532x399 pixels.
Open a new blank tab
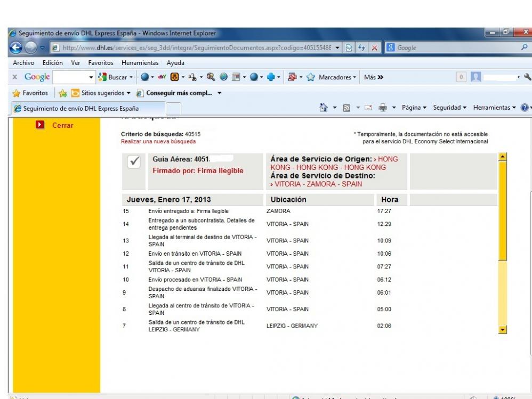[x=173, y=109]
